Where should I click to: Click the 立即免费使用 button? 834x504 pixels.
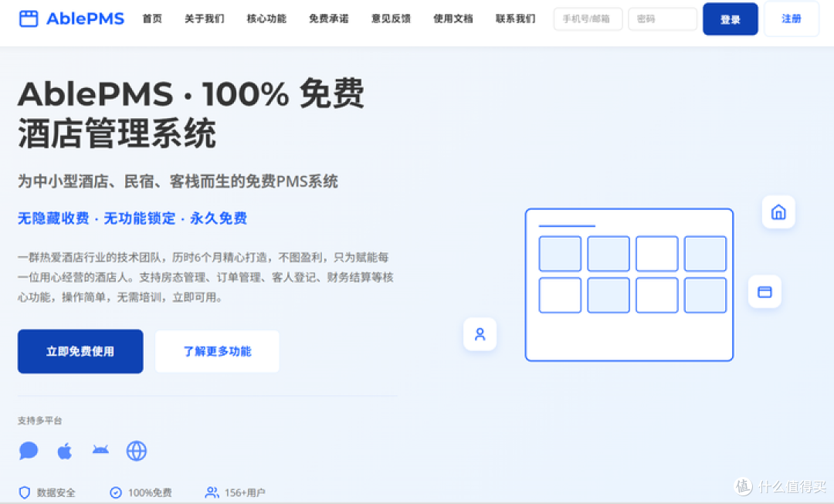80,351
